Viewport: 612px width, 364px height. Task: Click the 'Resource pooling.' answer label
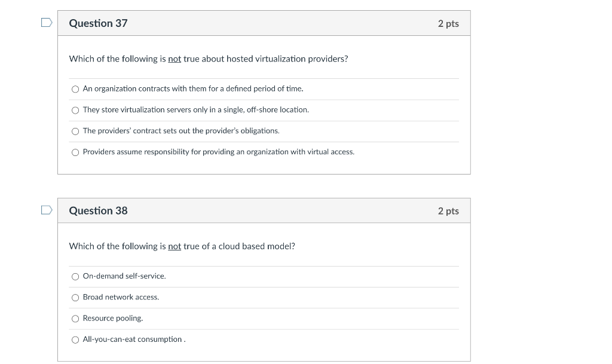click(x=112, y=318)
